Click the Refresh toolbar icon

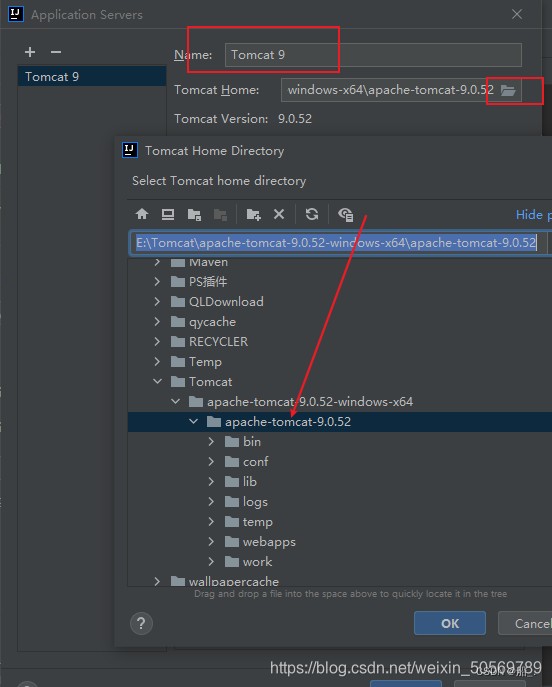click(312, 214)
